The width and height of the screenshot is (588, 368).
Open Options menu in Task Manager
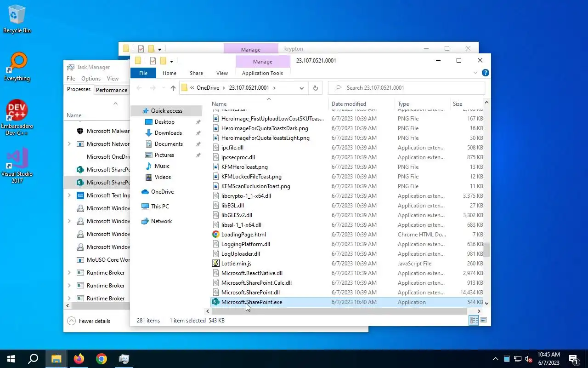click(x=91, y=79)
